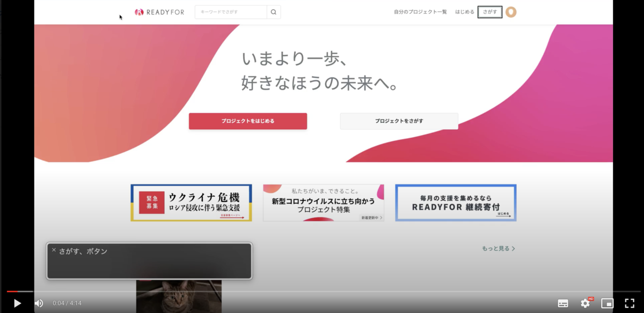
Task: Click the さがす header button
Action: coord(490,12)
